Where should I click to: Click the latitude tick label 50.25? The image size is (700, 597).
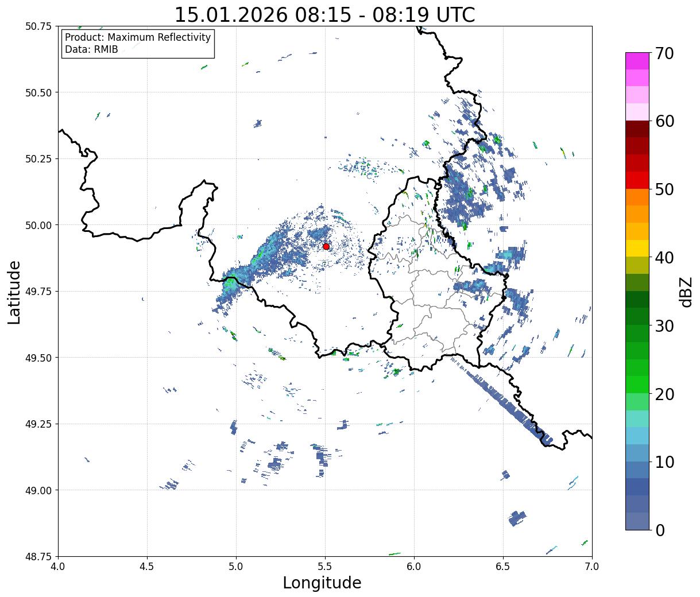click(x=38, y=159)
